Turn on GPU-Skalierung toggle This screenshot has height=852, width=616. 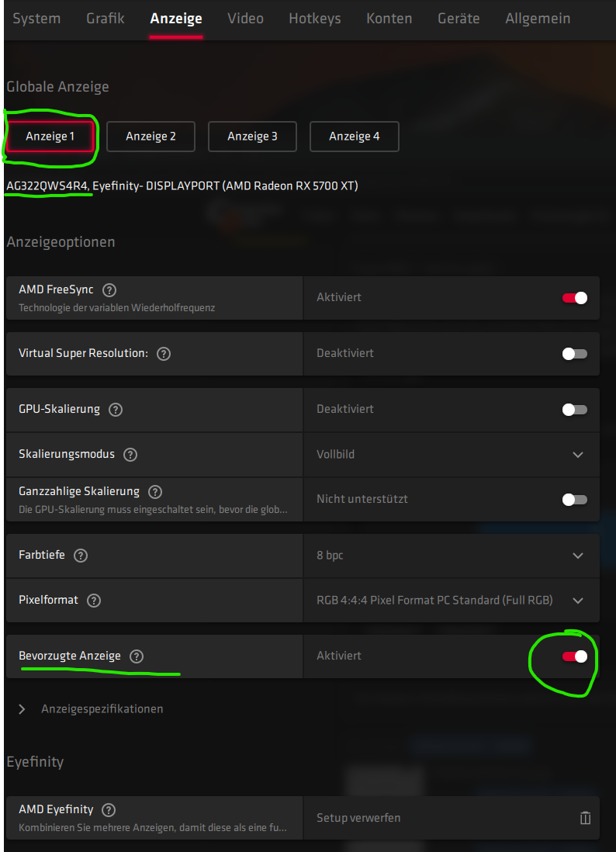click(x=575, y=410)
